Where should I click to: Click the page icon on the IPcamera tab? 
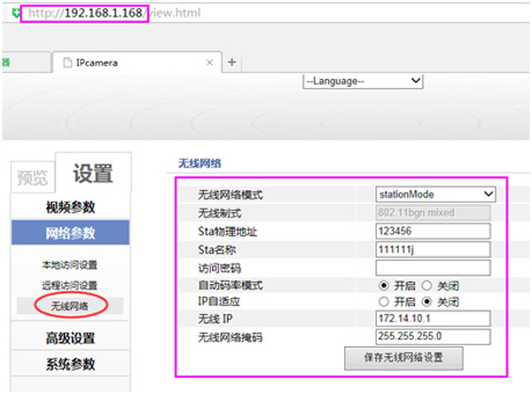tap(68, 62)
